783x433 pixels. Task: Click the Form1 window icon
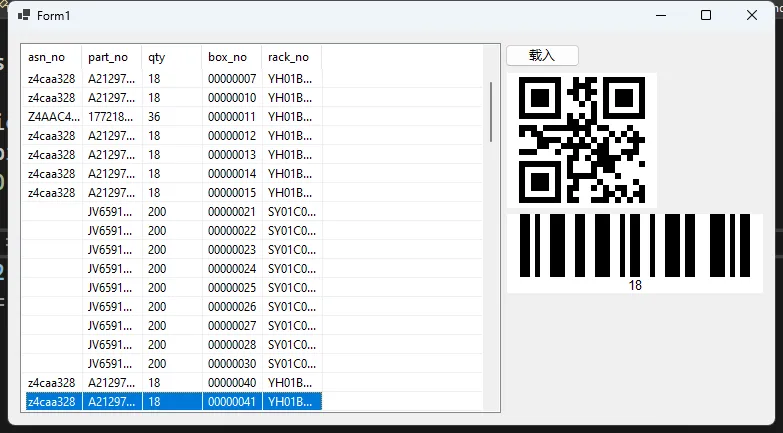[x=23, y=15]
